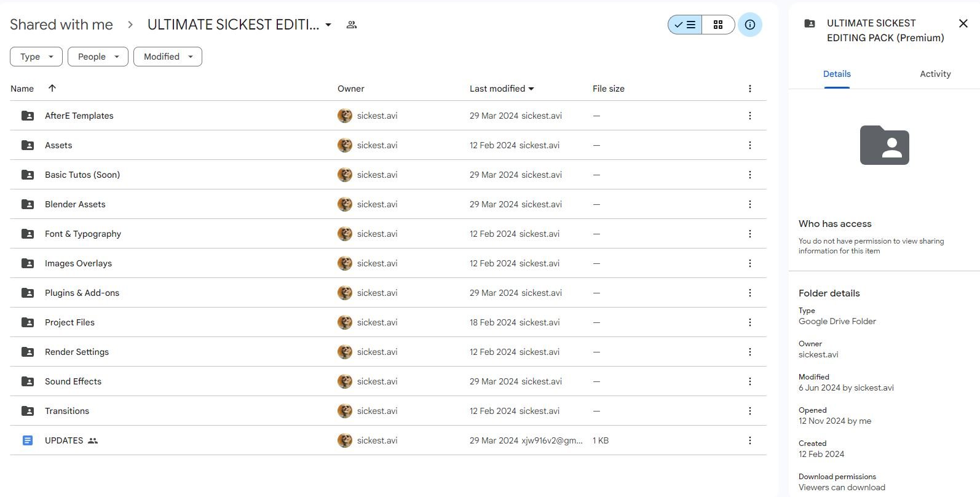Open More actions for Assets row
This screenshot has height=497, width=980.
coord(749,145)
